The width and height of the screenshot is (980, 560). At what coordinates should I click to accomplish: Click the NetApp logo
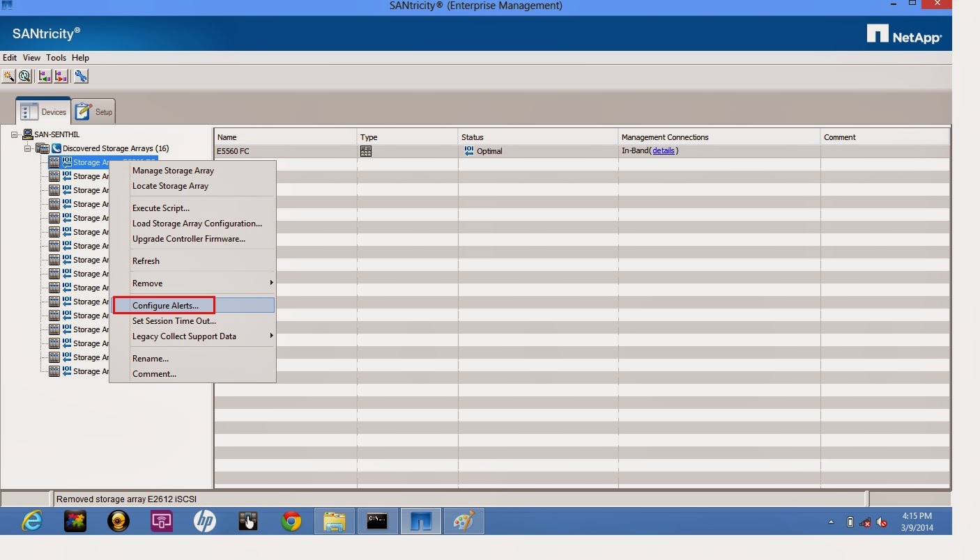(x=904, y=34)
